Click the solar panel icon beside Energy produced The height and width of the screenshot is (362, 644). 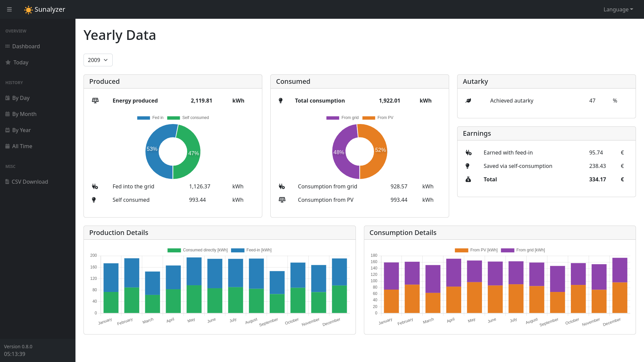95,101
